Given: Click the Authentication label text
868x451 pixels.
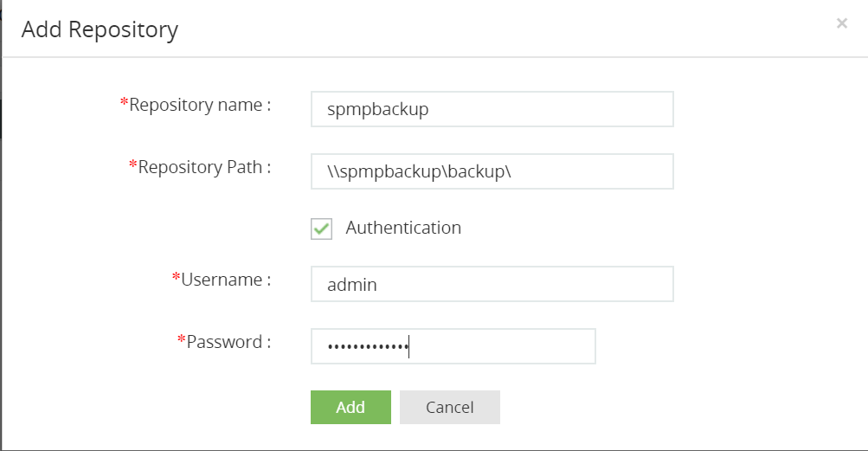Looking at the screenshot, I should click(x=403, y=228).
